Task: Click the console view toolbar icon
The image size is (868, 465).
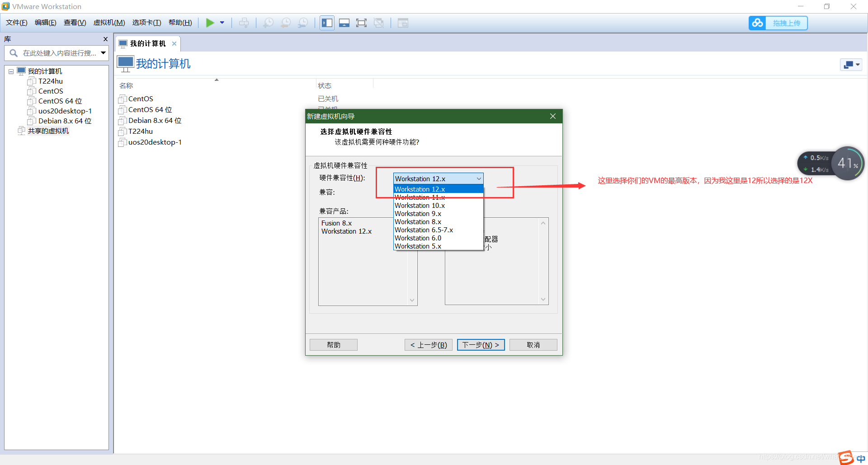Action: click(344, 23)
